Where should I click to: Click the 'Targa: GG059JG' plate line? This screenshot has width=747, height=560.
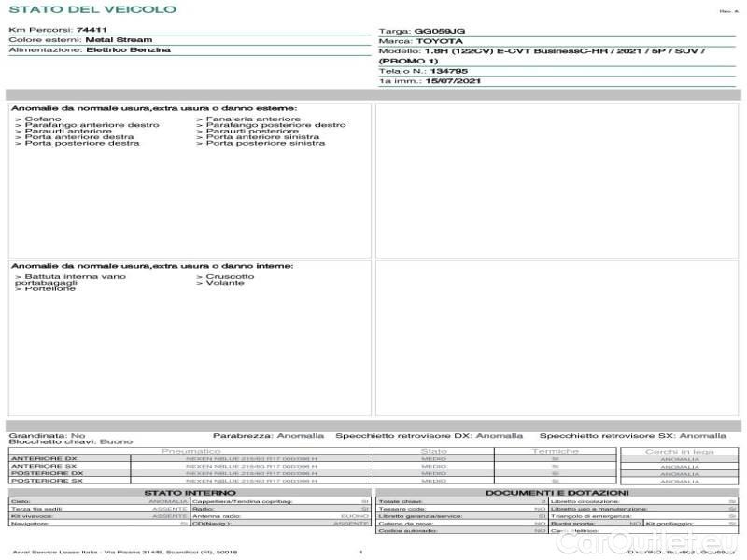coord(422,31)
